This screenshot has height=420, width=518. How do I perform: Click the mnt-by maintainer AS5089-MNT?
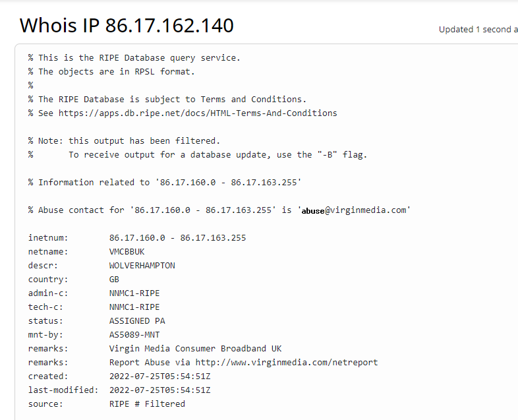pyautogui.click(x=134, y=334)
